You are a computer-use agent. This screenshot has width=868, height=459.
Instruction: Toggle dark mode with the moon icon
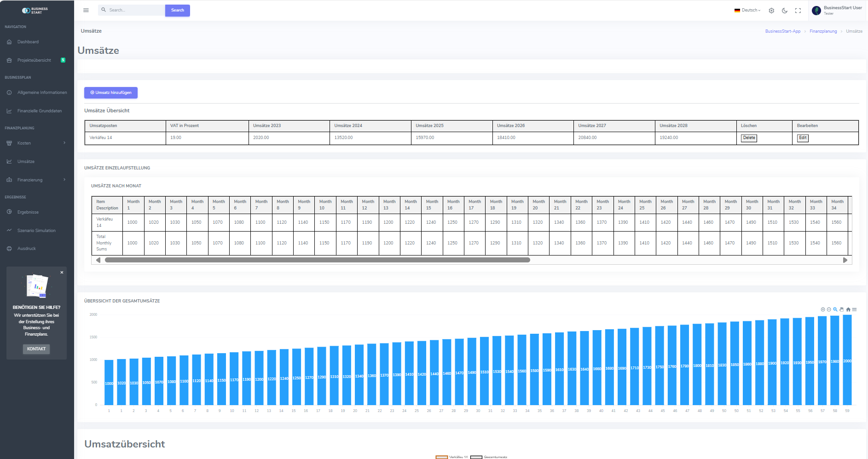click(x=785, y=11)
